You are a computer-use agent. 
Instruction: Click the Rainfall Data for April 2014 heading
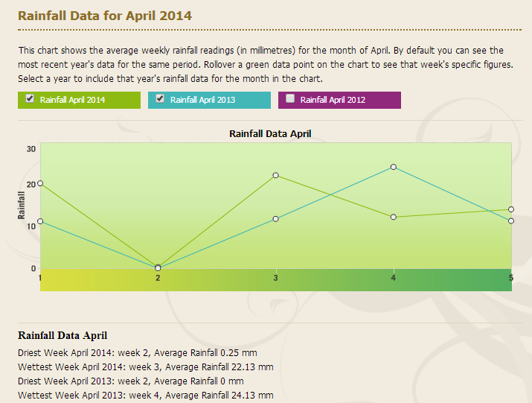[105, 16]
